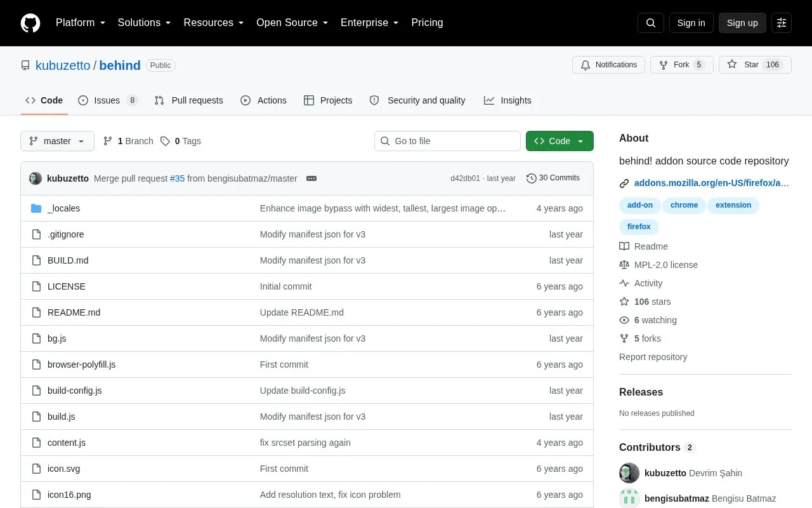Expand the Platform menu

(81, 23)
